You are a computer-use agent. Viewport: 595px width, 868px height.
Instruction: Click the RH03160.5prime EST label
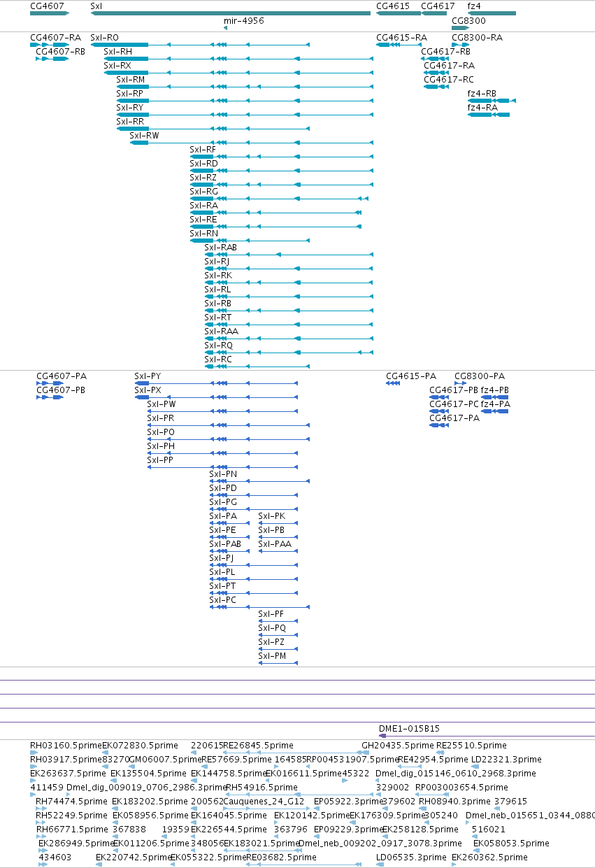coord(66,746)
